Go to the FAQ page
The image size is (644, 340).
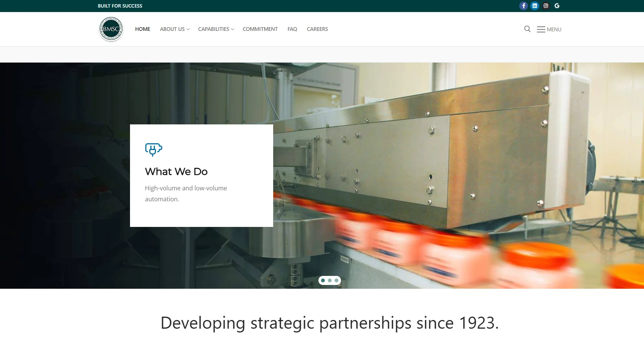292,29
